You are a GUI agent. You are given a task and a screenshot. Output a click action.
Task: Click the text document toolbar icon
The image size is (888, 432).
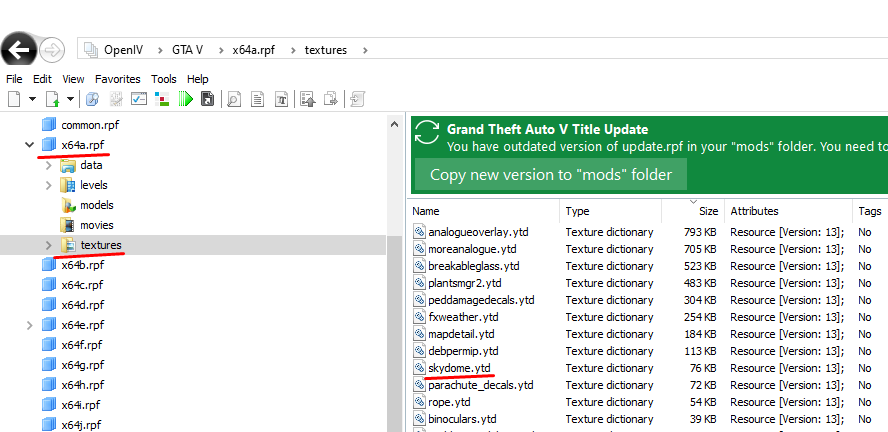[258, 100]
